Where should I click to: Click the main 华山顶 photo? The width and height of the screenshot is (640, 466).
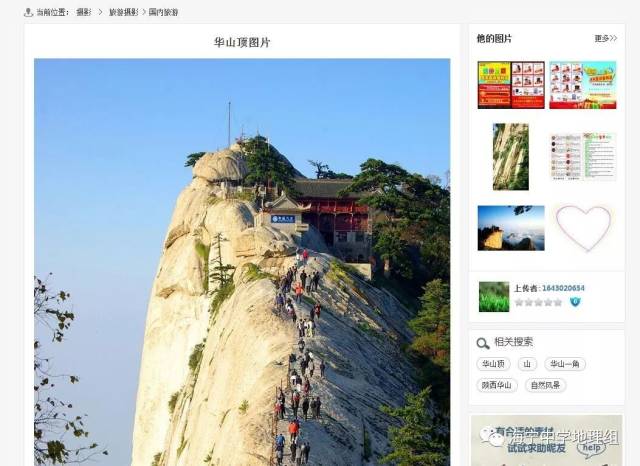242,262
